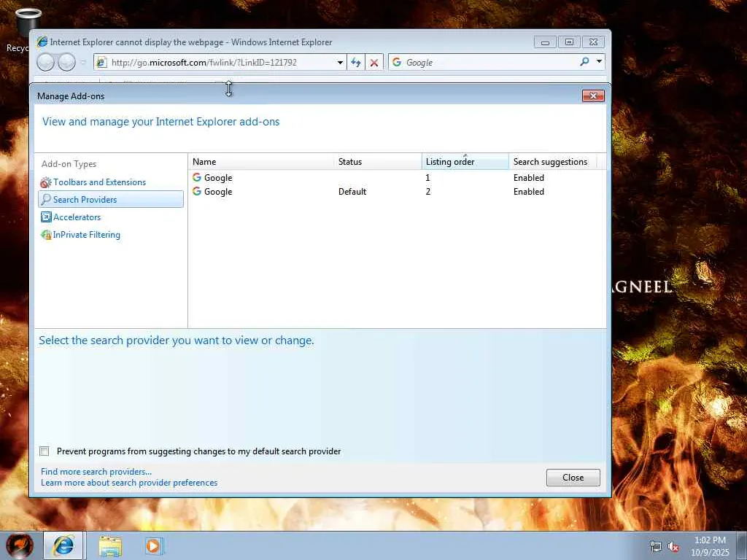The width and height of the screenshot is (747, 560).
Task: Click the red Stop icon in Internet Explorer
Action: pos(374,63)
